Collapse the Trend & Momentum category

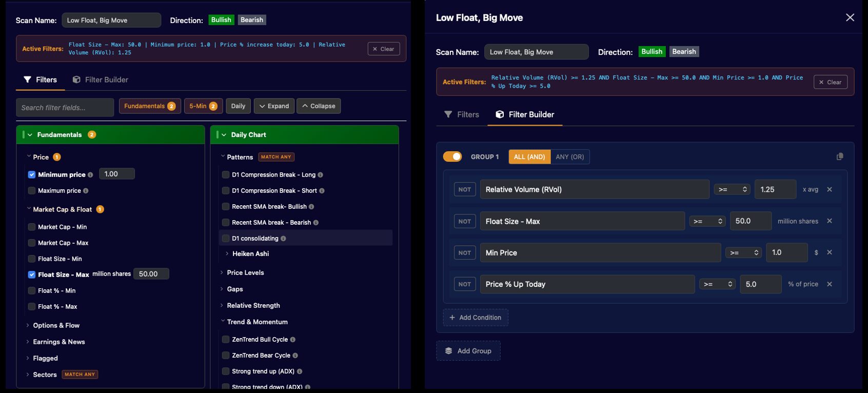tap(257, 322)
